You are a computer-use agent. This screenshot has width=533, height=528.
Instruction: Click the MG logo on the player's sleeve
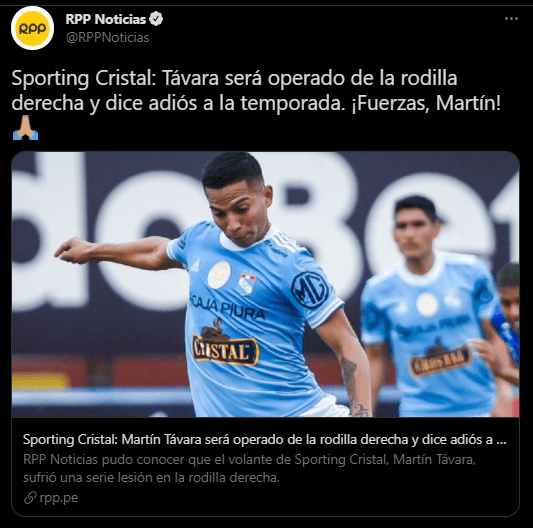310,290
